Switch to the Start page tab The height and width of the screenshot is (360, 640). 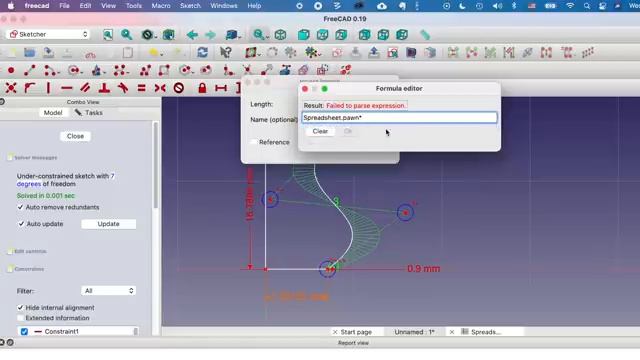pos(356,332)
